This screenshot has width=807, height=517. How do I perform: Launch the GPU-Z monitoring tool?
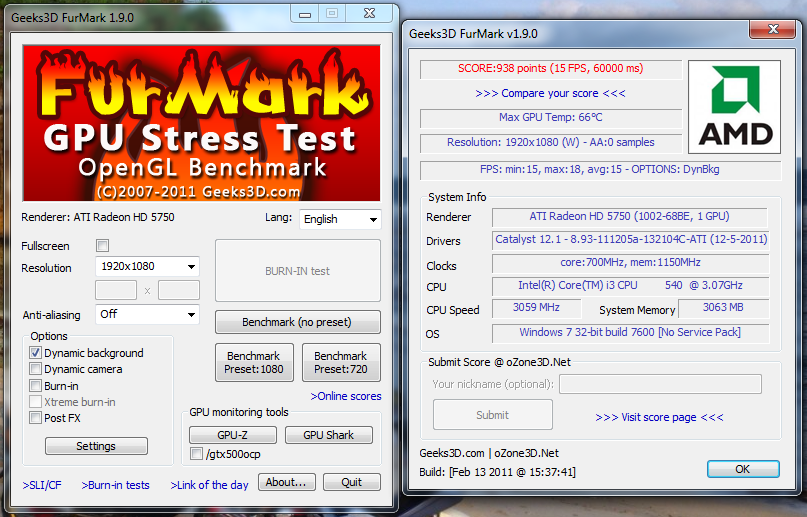pos(233,435)
